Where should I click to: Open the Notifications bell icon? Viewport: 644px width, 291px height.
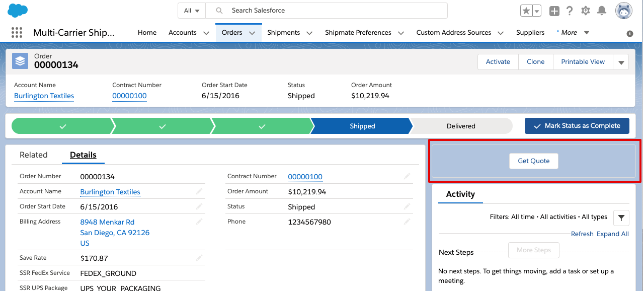coord(601,11)
